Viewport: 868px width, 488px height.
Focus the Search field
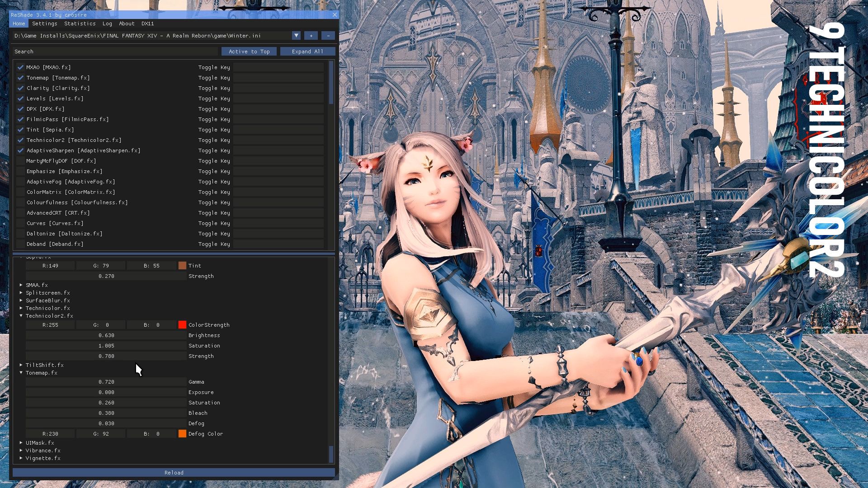tap(115, 52)
